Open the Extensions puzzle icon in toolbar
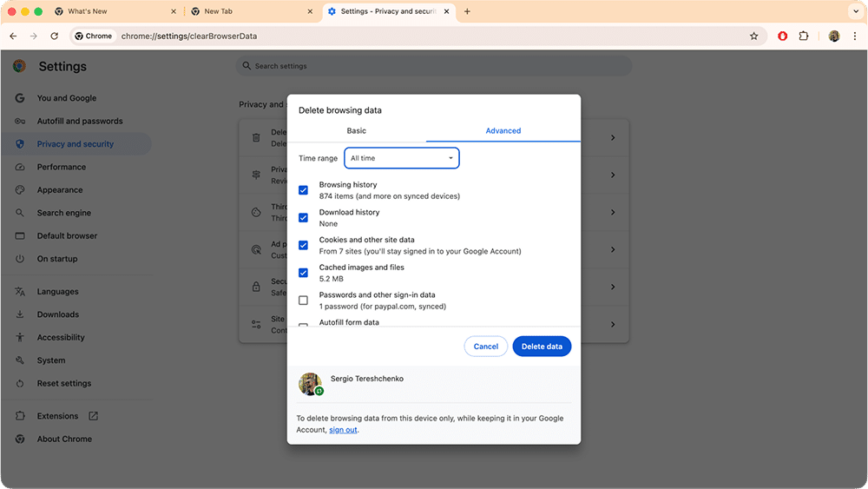868x489 pixels. 803,36
